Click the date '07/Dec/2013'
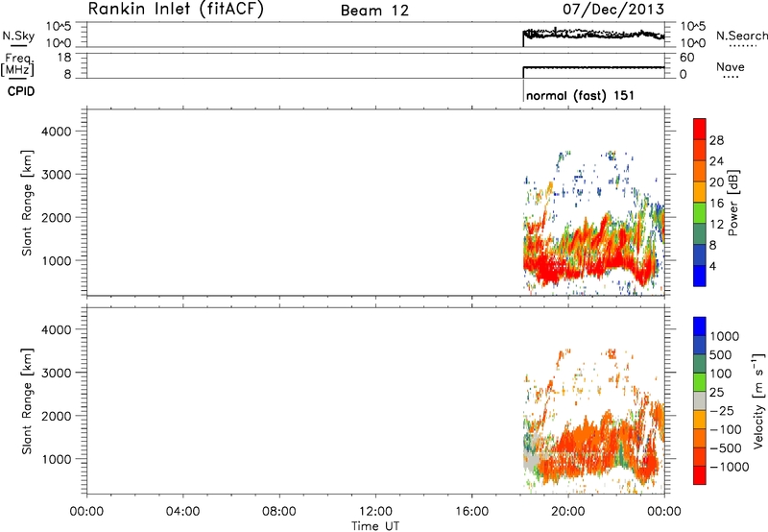 (613, 9)
